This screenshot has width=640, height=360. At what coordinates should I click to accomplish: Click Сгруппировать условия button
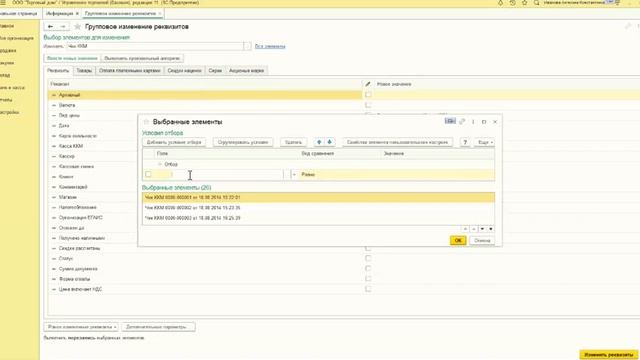[243, 142]
